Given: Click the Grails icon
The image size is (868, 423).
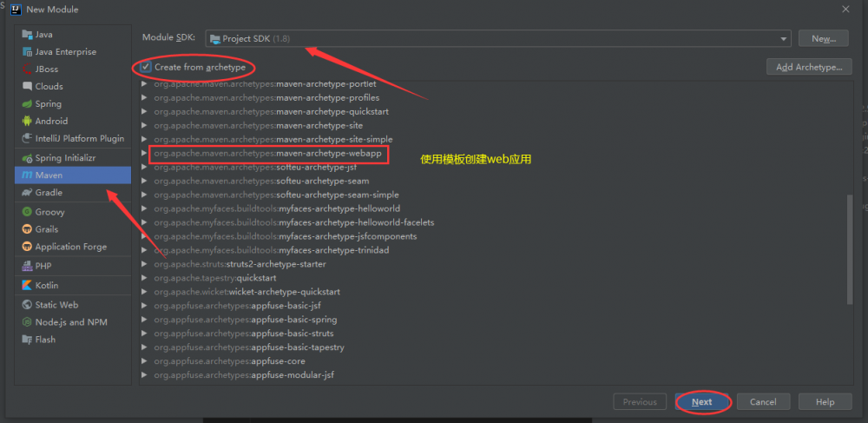Looking at the screenshot, I should [27, 228].
